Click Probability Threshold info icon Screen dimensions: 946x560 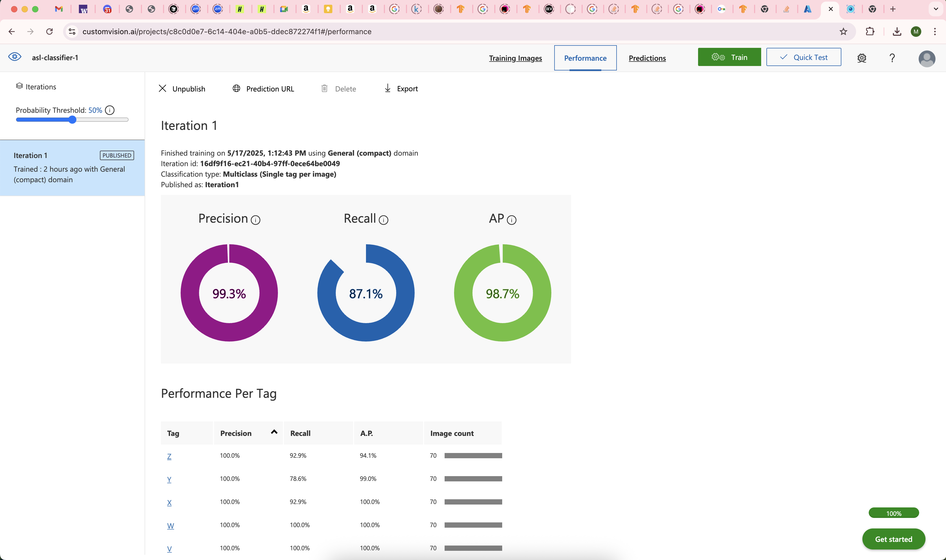coord(110,110)
